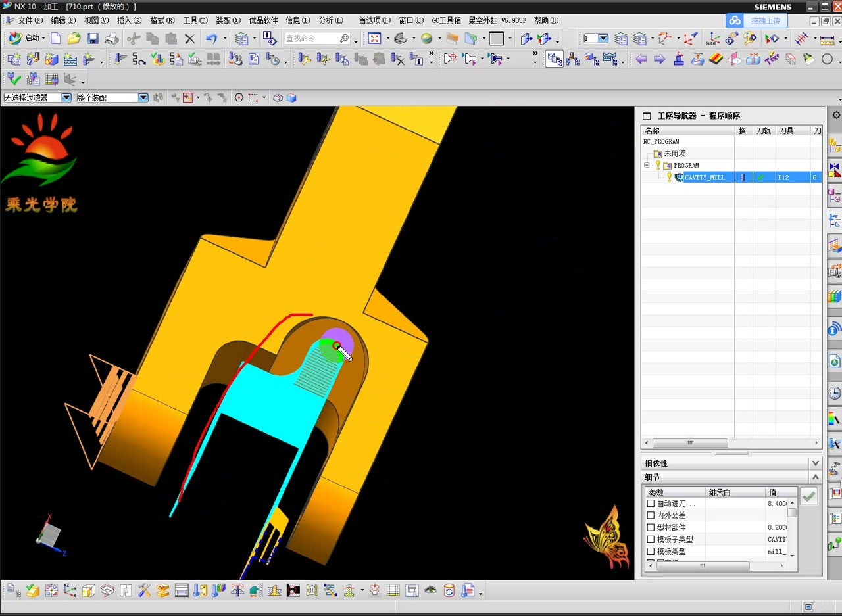Switch to Geometry View icon
The height and width of the screenshot is (616, 842).
click(591, 59)
